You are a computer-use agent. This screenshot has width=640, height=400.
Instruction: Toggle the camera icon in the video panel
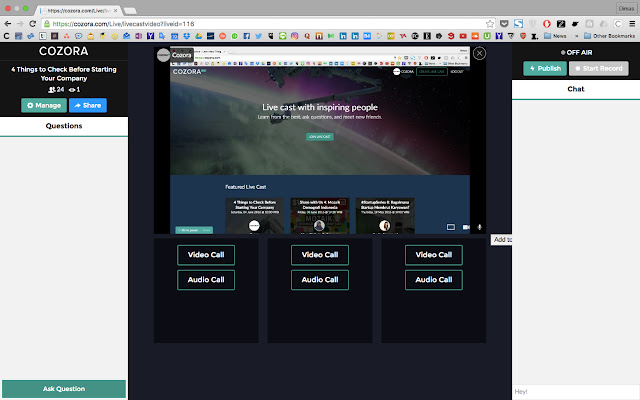[466, 227]
